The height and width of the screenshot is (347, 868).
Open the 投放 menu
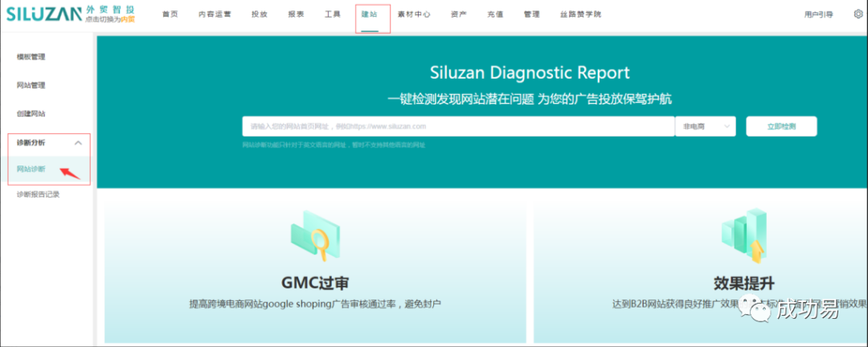tap(259, 14)
